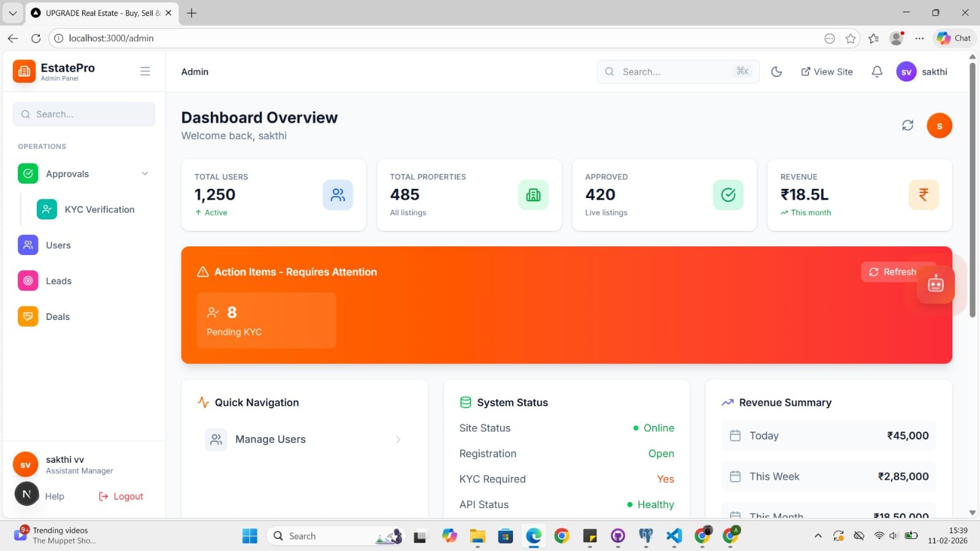The image size is (980, 551).
Task: Click the pink Leads target icon
Action: click(x=28, y=281)
